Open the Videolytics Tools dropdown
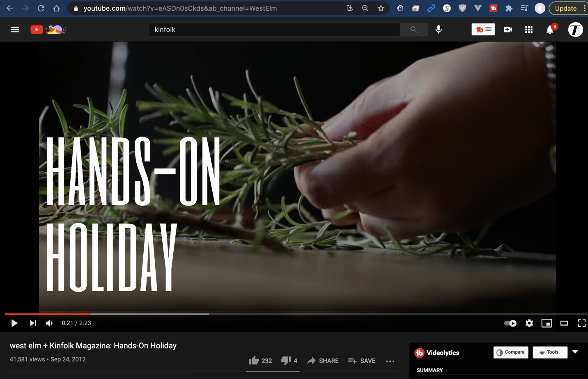 tap(550, 352)
